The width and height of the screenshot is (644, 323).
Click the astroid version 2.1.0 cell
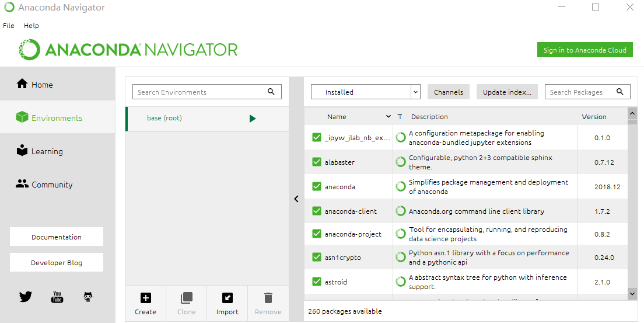[602, 282]
